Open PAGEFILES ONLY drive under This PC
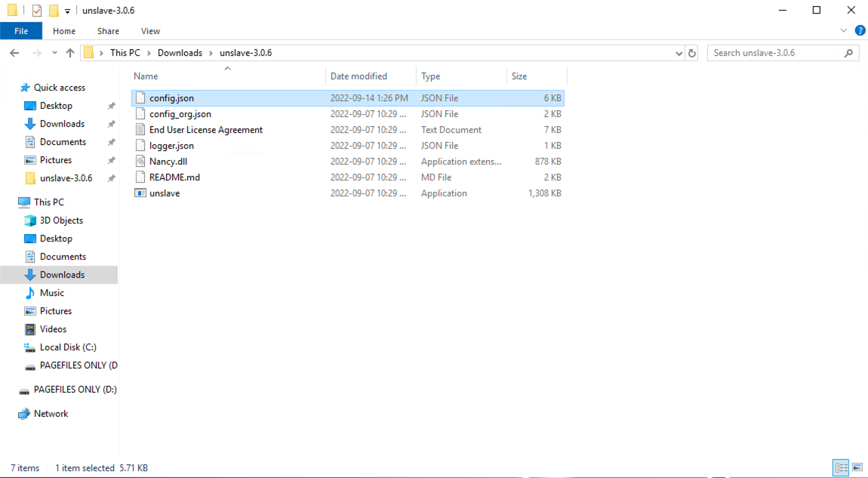The width and height of the screenshot is (868, 478). pyautogui.click(x=78, y=365)
